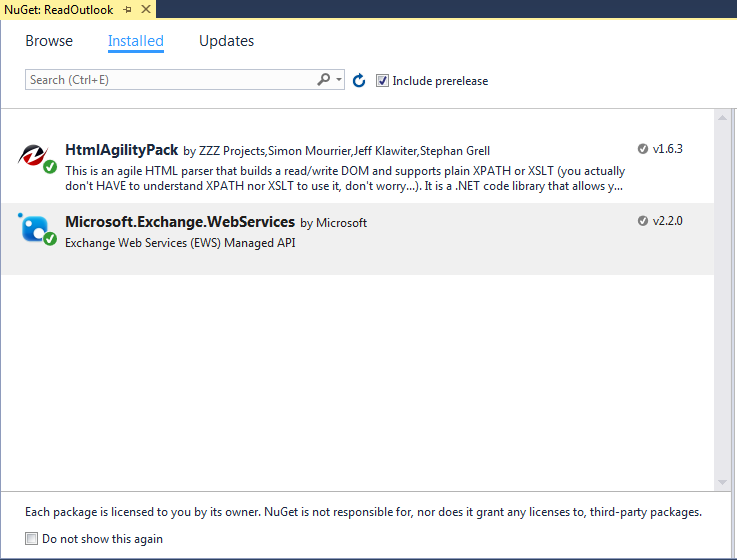
Task: Click the scrollbar down arrow
Action: 722,482
